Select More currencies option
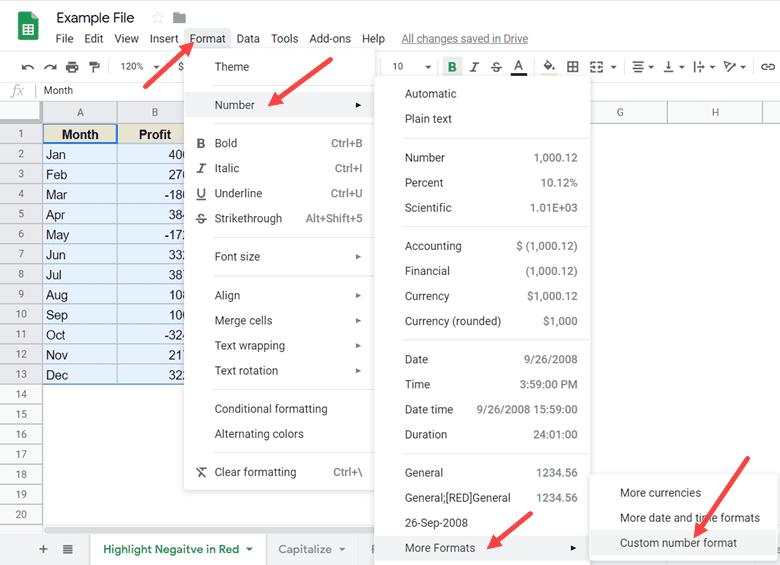780x565 pixels. point(683,493)
